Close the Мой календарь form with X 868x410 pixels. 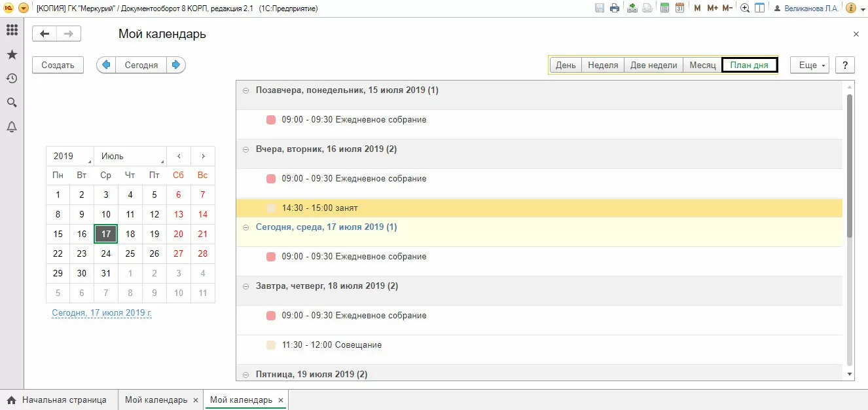click(856, 34)
